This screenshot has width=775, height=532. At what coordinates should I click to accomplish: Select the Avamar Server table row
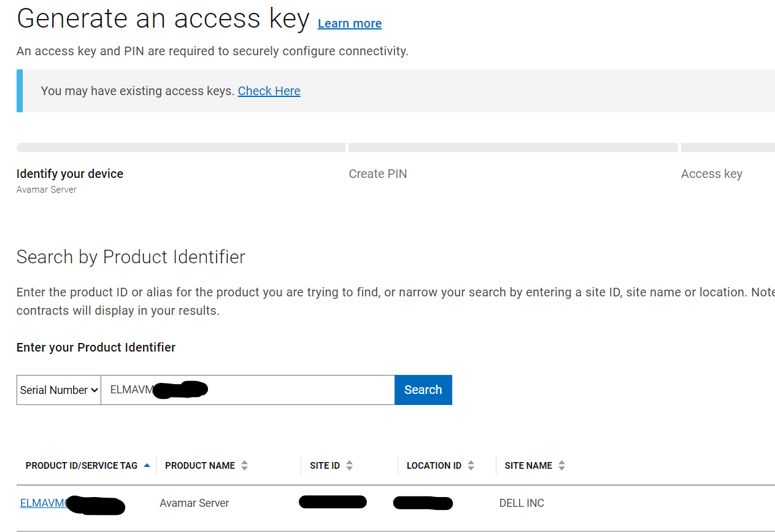pos(194,503)
